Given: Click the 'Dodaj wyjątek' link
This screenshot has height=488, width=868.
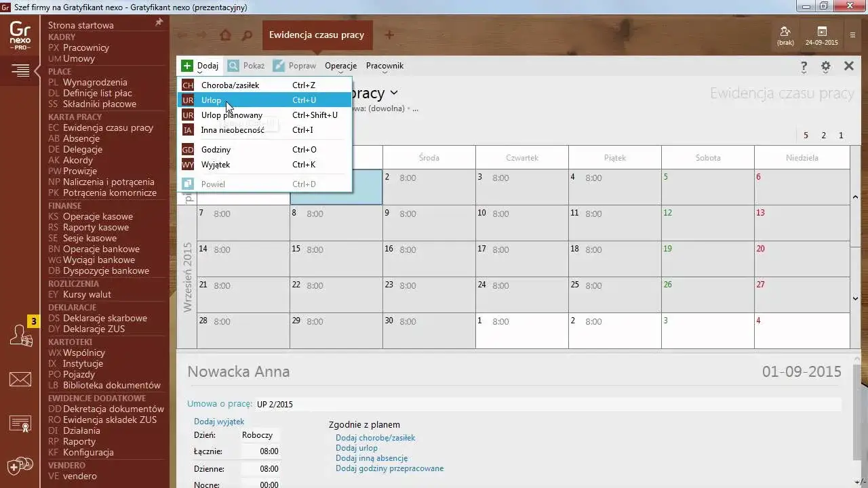Looking at the screenshot, I should click(218, 422).
